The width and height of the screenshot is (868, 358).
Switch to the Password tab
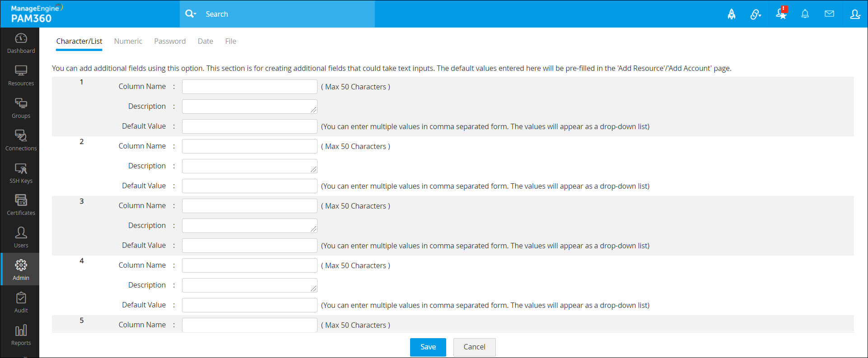[x=170, y=41]
